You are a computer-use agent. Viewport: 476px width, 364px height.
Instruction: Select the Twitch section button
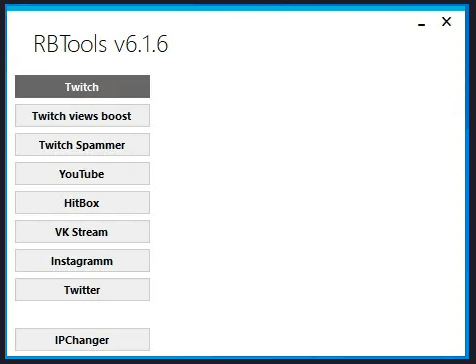pyautogui.click(x=82, y=87)
